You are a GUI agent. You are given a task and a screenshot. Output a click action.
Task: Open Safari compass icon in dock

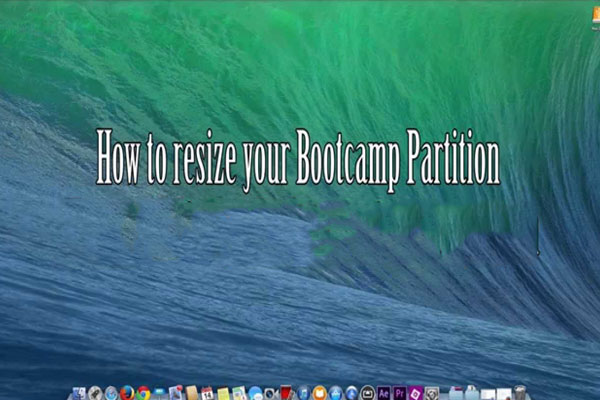coord(111,393)
